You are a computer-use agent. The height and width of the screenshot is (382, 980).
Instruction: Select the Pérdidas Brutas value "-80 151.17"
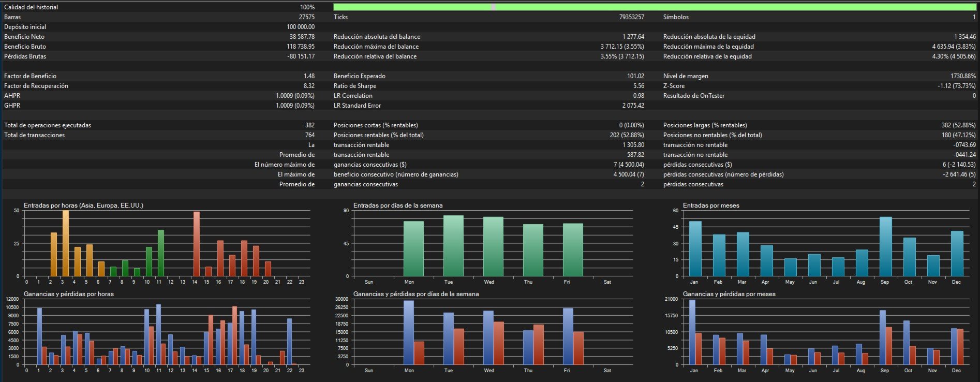tap(301, 56)
